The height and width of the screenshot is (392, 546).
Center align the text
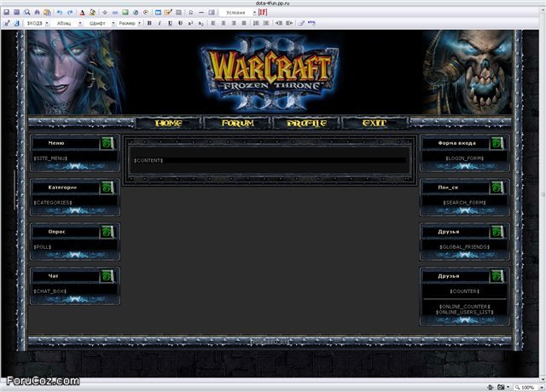tap(224, 23)
